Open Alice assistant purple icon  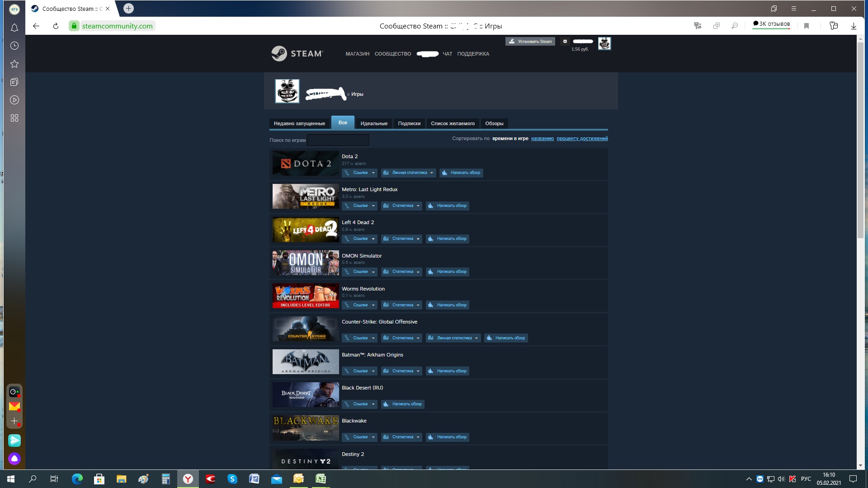[14, 459]
